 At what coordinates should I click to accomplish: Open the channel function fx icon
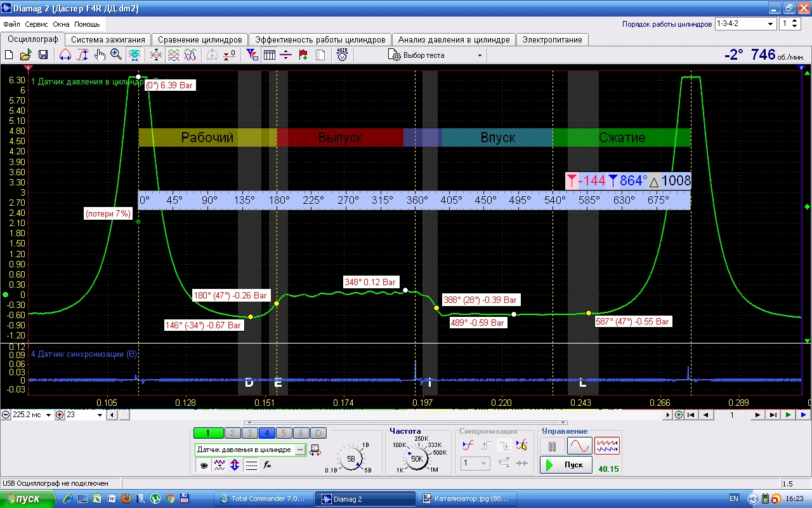tap(268, 465)
